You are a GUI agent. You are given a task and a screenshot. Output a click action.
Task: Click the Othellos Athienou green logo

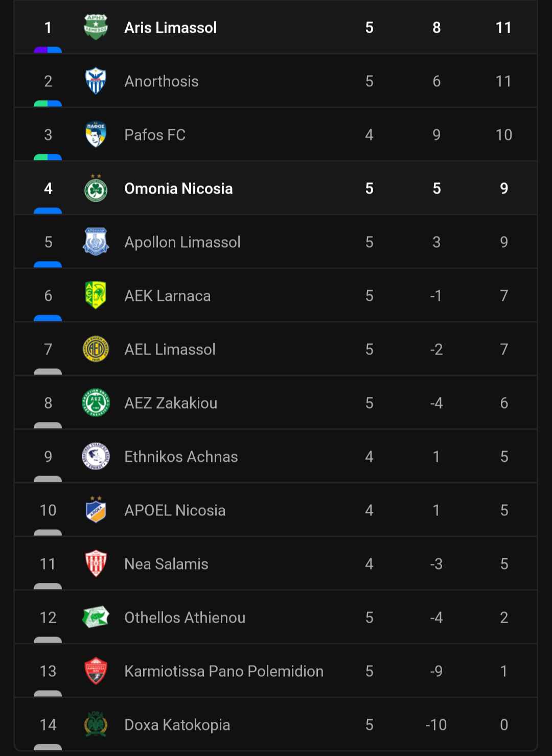coord(96,617)
